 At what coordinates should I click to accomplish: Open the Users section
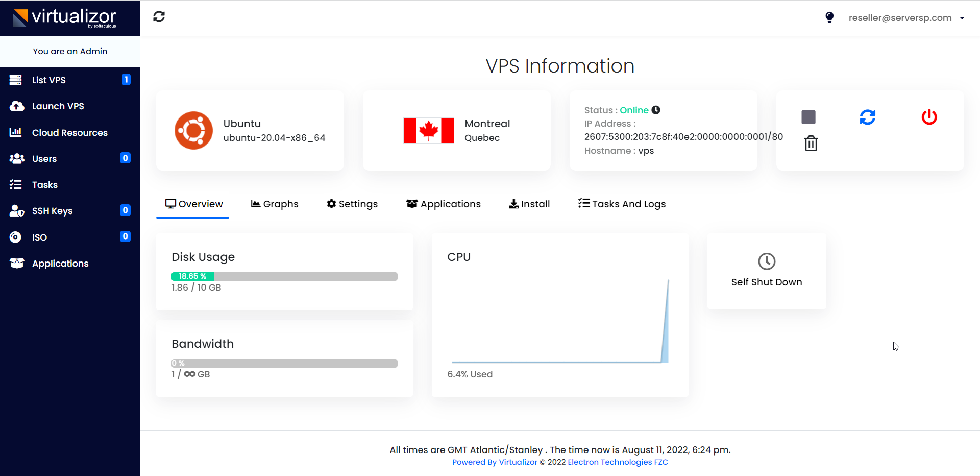70,159
